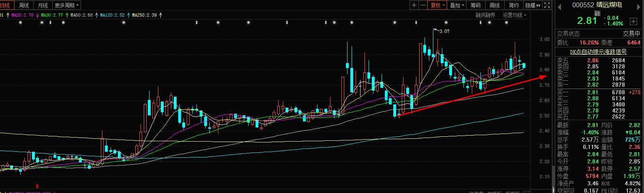
Task: Go to next stock with right arrow
Action: click(x=639, y=6)
